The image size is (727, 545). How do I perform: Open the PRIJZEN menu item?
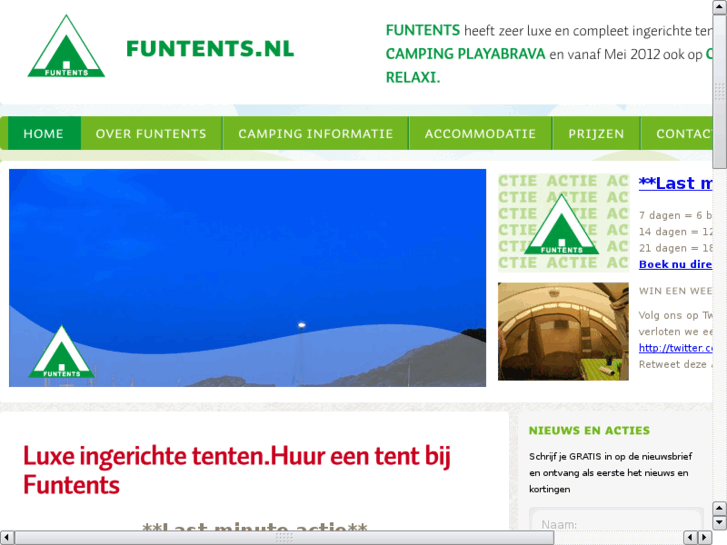596,134
